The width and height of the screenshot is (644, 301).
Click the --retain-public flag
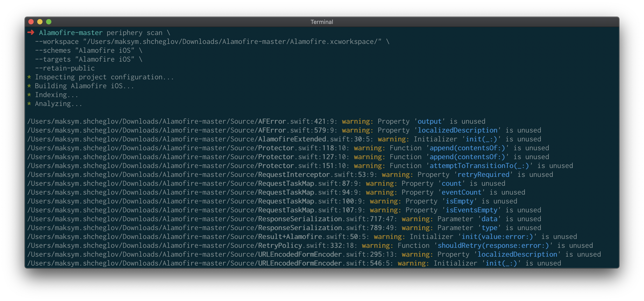(x=65, y=68)
